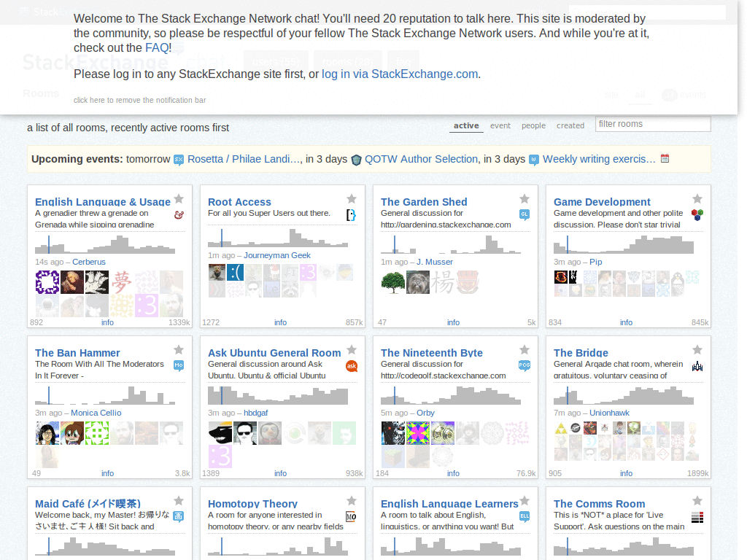
Task: Click the Rosetta event site icon
Action: click(x=179, y=159)
